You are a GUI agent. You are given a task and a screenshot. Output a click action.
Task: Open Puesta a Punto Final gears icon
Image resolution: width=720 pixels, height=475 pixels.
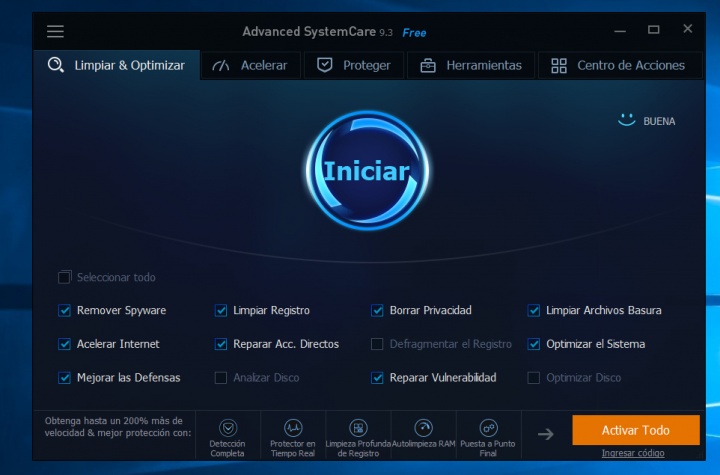(x=488, y=428)
